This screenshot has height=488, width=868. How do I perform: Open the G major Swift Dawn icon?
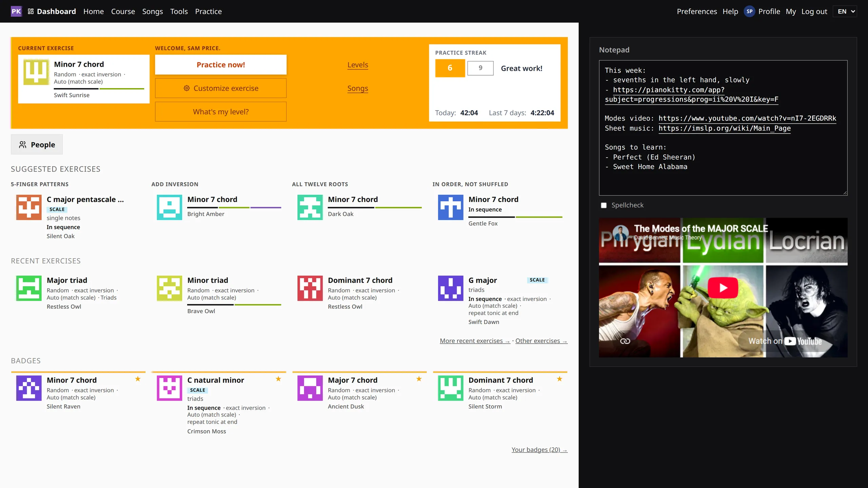point(450,288)
